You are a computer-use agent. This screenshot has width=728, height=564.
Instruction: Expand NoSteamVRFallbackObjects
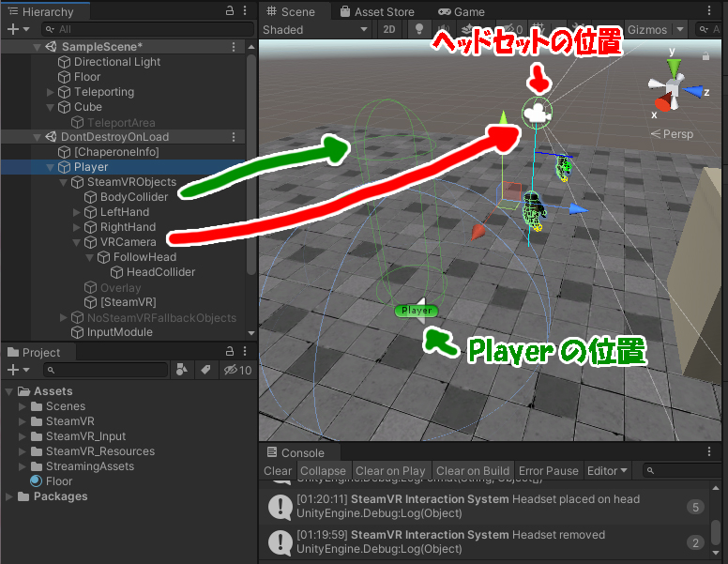coord(63,317)
